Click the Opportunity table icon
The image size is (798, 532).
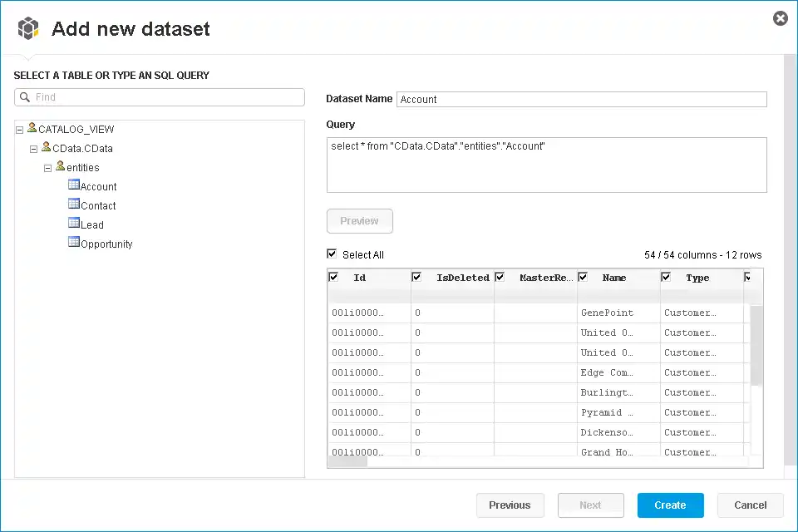point(74,244)
